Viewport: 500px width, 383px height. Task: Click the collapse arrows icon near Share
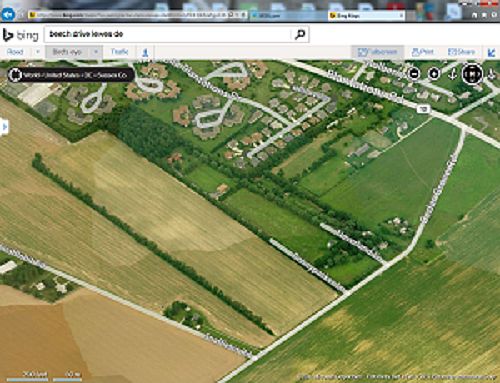click(x=491, y=52)
